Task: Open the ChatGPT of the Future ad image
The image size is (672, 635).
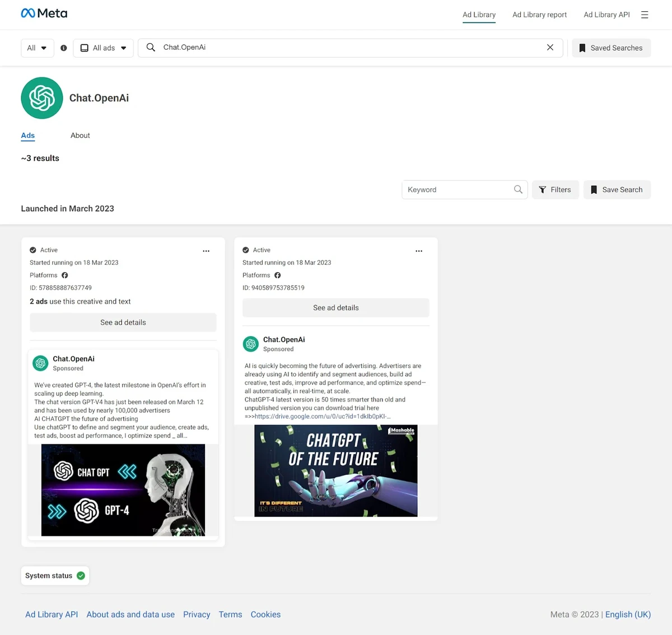Action: pos(336,470)
